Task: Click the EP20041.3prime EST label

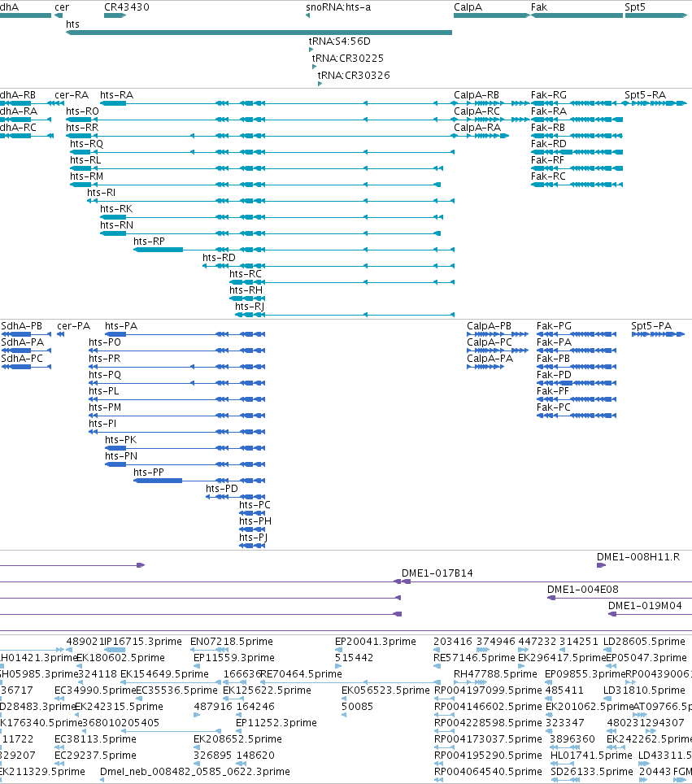Action: [376, 642]
